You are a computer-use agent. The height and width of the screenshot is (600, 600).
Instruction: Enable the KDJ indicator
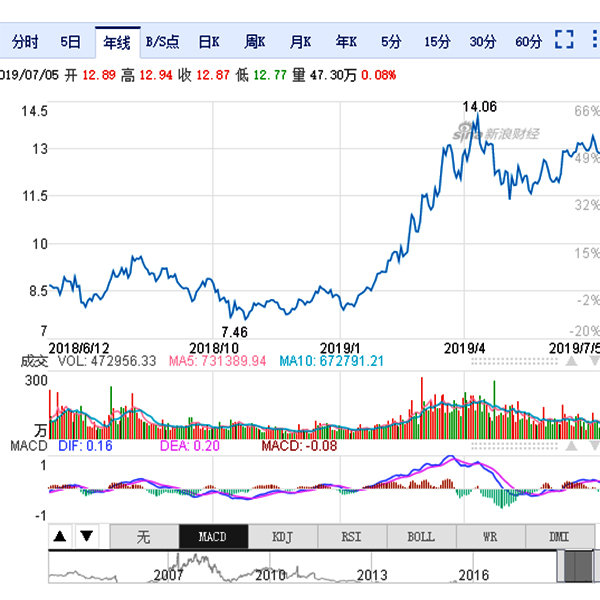coord(283,537)
